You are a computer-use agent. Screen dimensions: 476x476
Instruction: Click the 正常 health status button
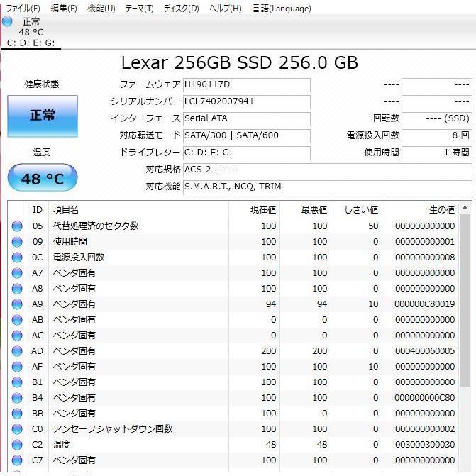tap(43, 116)
